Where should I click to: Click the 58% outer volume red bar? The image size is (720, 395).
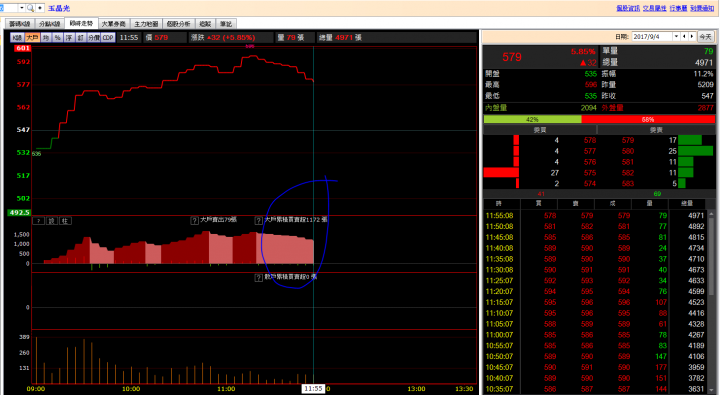pos(648,119)
